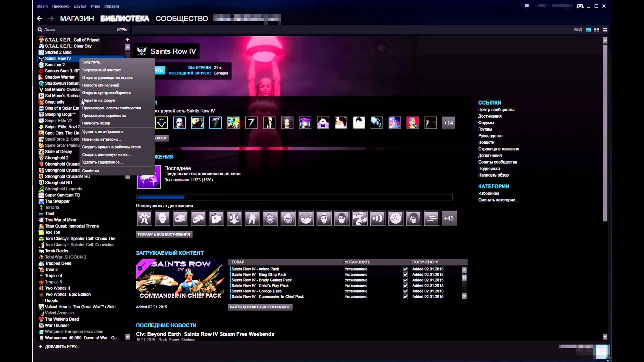Viewport: 644px width, 362px height.
Task: Click the search magnifier icon
Action: (40, 29)
